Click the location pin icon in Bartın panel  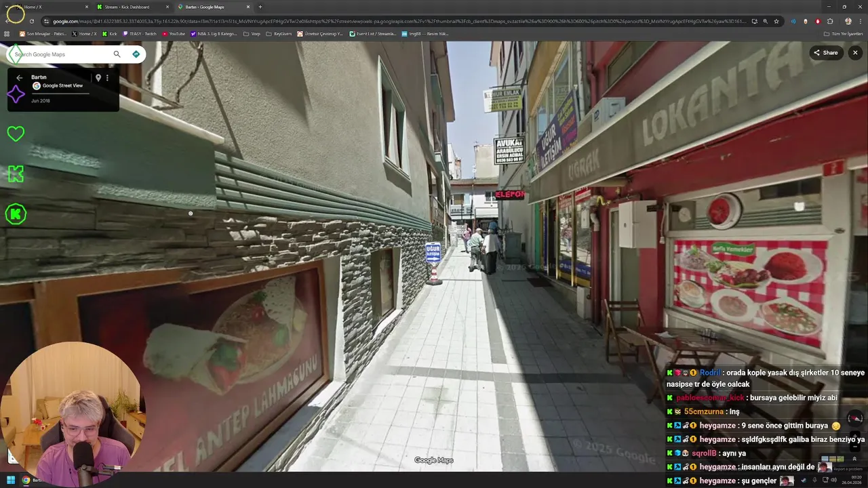(x=98, y=78)
